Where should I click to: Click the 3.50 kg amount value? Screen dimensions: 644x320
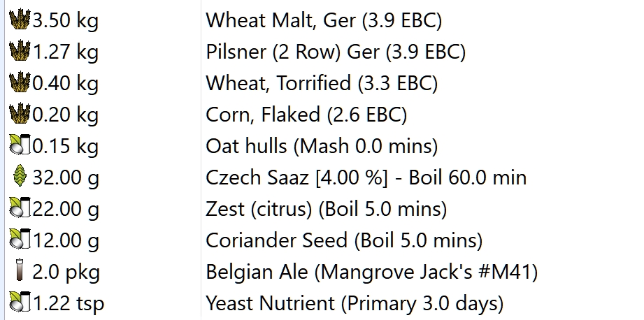coord(65,20)
